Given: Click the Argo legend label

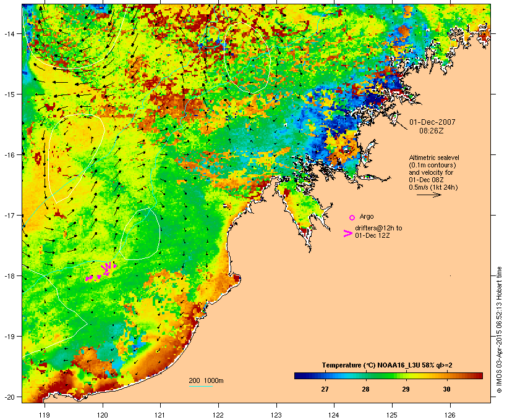Looking at the screenshot, I should pos(367,216).
